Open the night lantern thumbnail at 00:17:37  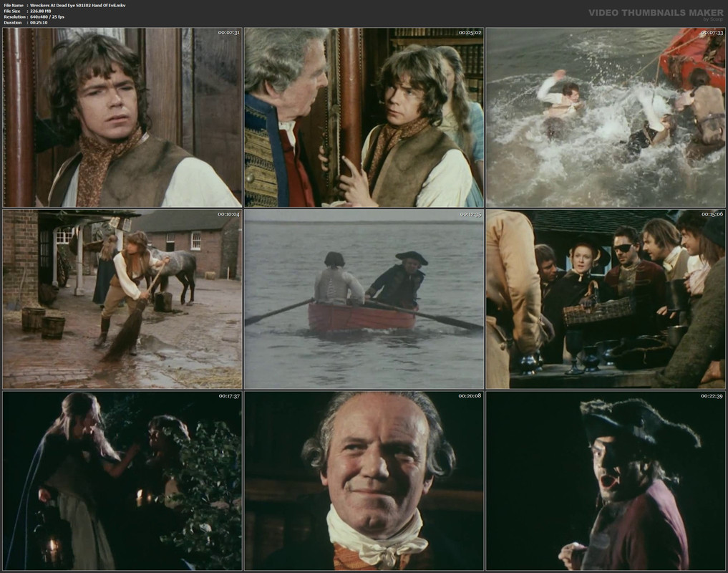pyautogui.click(x=122, y=481)
